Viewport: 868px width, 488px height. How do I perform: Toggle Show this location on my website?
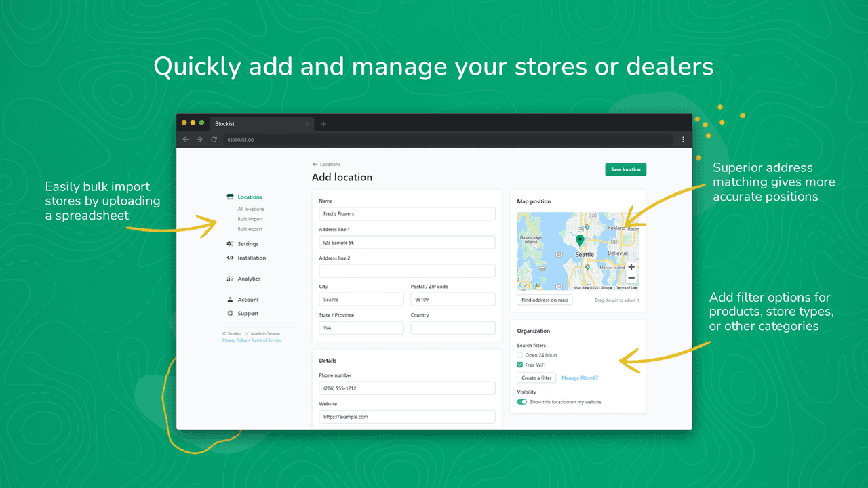[521, 402]
